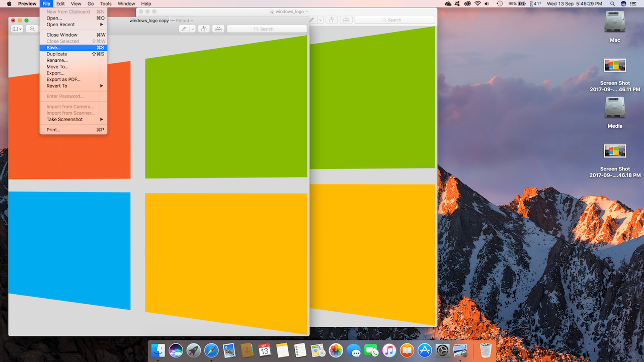Click the Wi-Fi status icon in the menu bar
Image resolution: width=644 pixels, height=362 pixels.
click(x=477, y=4)
